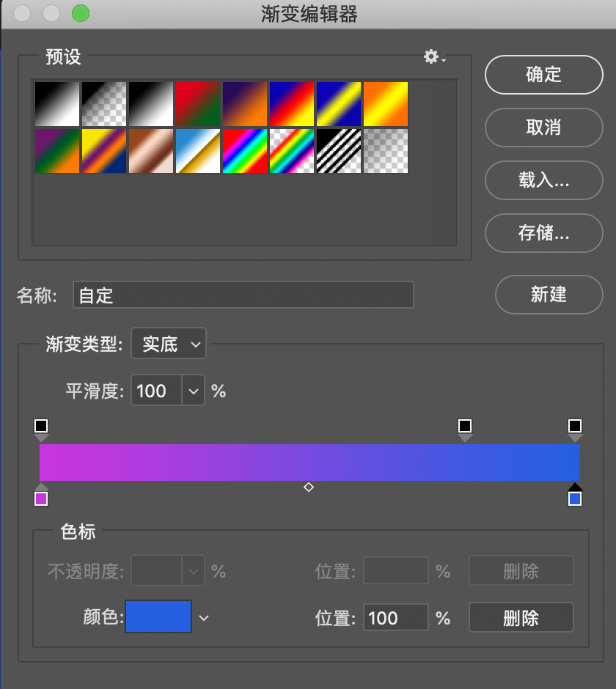Select the left opacity stop above gradient
The width and height of the screenshot is (616, 689).
(41, 430)
